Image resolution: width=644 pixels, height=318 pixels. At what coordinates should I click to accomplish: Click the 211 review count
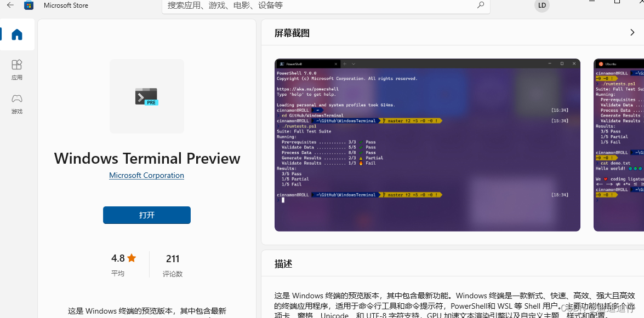coord(173,258)
